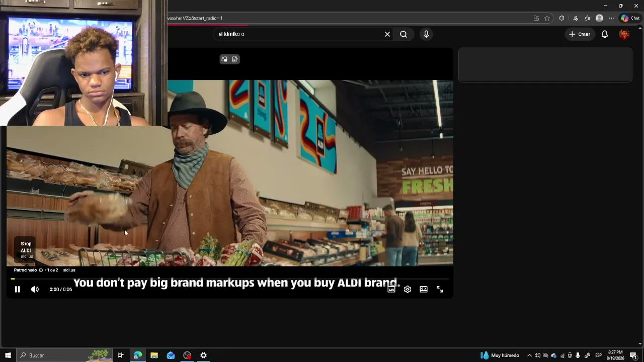Click the picture-in-picture overlay icon above the video
This screenshot has width=644, height=362.
(x=224, y=59)
